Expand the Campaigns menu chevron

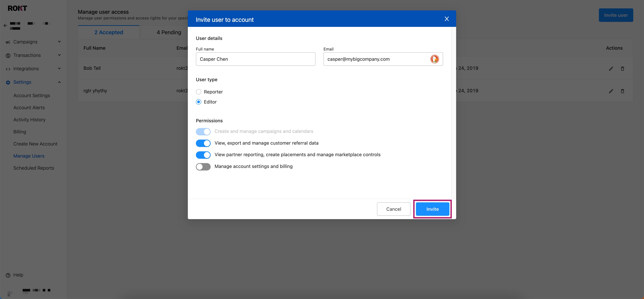coord(59,42)
